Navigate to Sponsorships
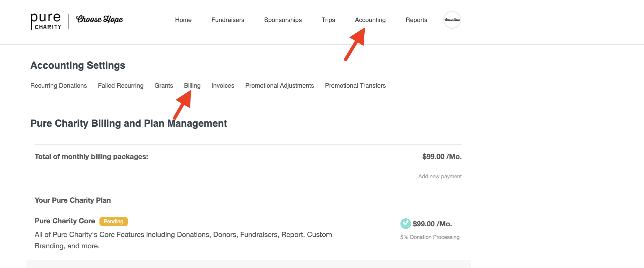Screen dimensions: 644x268 pyautogui.click(x=283, y=20)
